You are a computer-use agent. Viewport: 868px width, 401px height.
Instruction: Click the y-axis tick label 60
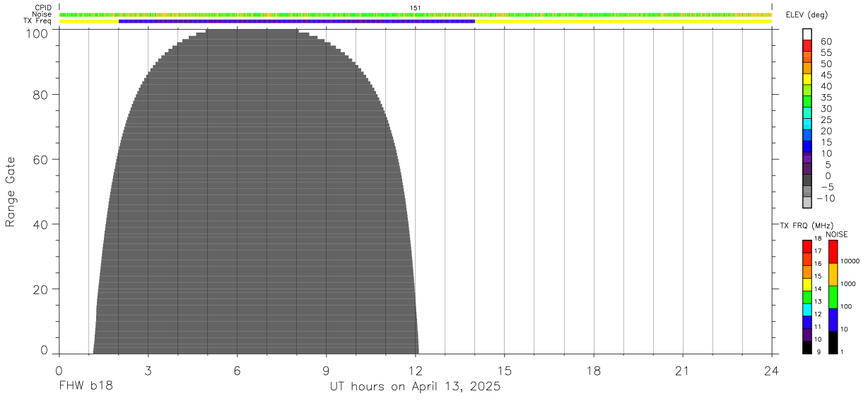42,160
